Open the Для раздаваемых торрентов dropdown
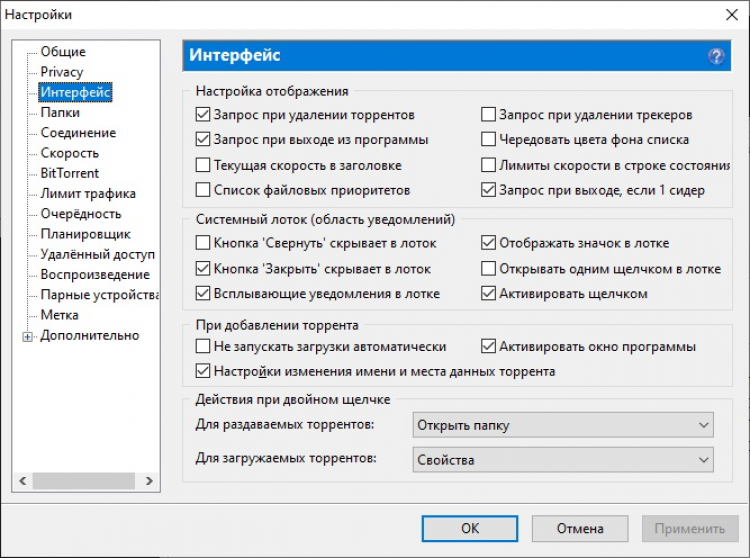 (563, 426)
